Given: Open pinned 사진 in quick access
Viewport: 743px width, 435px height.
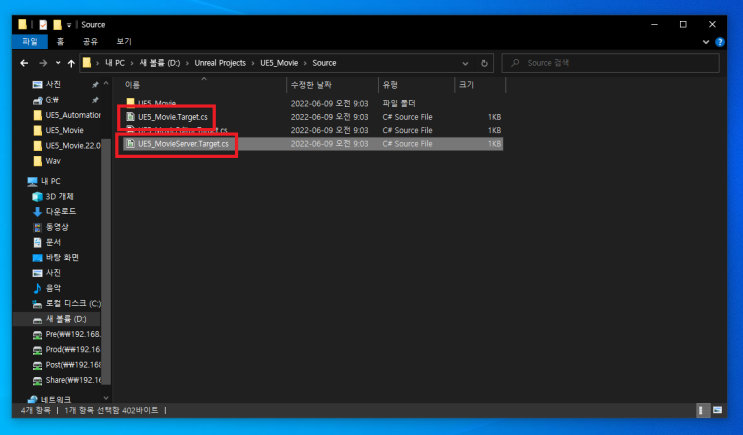Looking at the screenshot, I should point(53,84).
